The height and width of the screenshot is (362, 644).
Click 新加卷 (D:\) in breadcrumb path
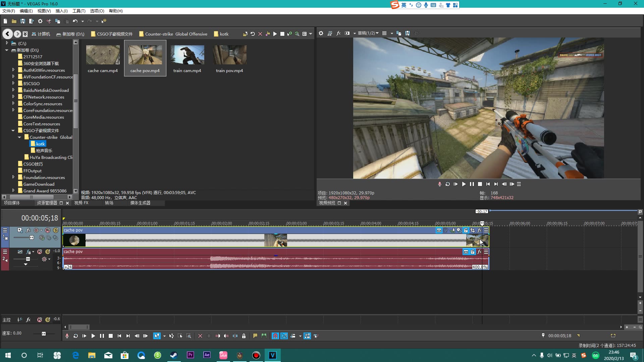70,34
